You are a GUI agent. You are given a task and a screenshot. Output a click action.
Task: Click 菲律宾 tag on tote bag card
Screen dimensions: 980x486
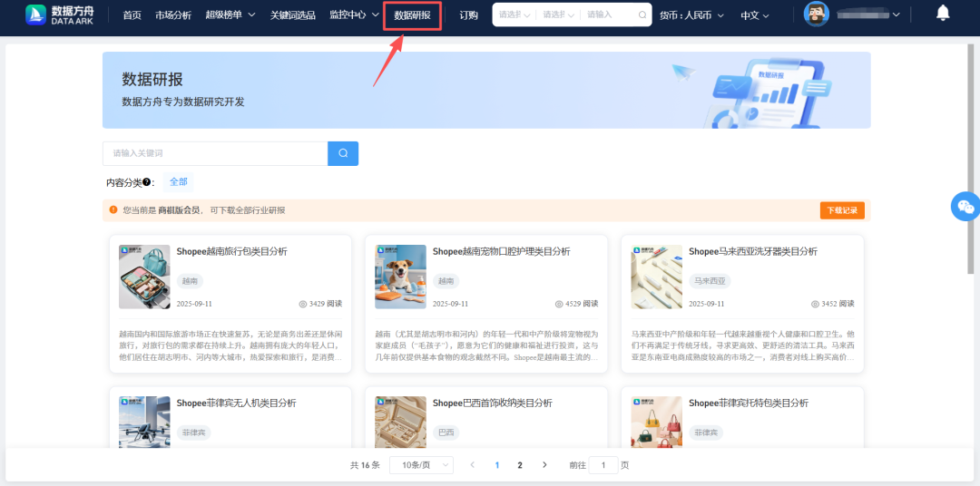click(x=706, y=433)
